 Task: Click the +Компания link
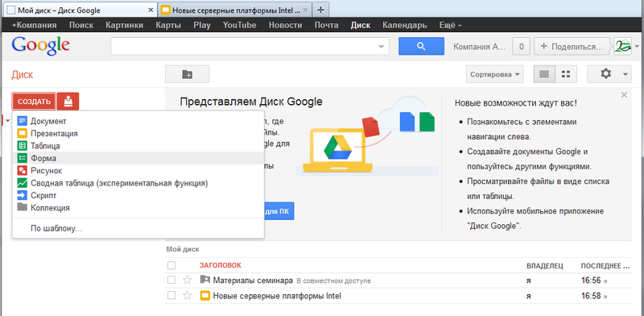(34, 25)
